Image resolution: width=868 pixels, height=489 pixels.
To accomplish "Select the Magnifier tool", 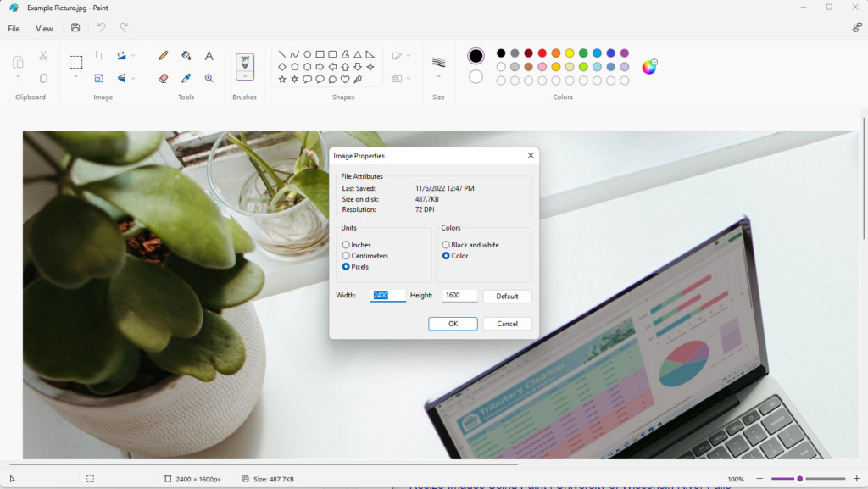I will pos(209,78).
